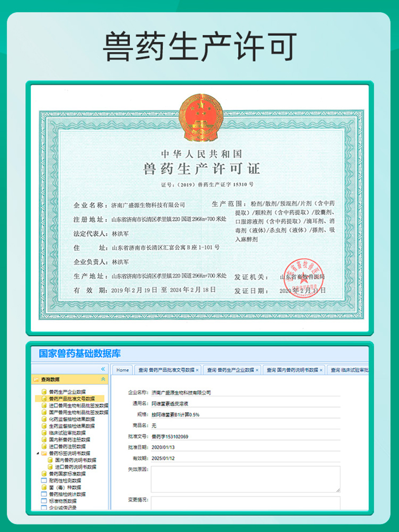Click database icon beside 化药监督抽检结果数据
This screenshot has height=532, width=399.
44,419
